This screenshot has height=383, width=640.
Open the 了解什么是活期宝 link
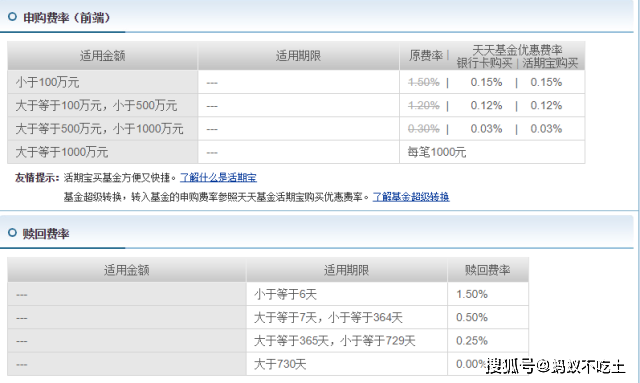coord(218,178)
